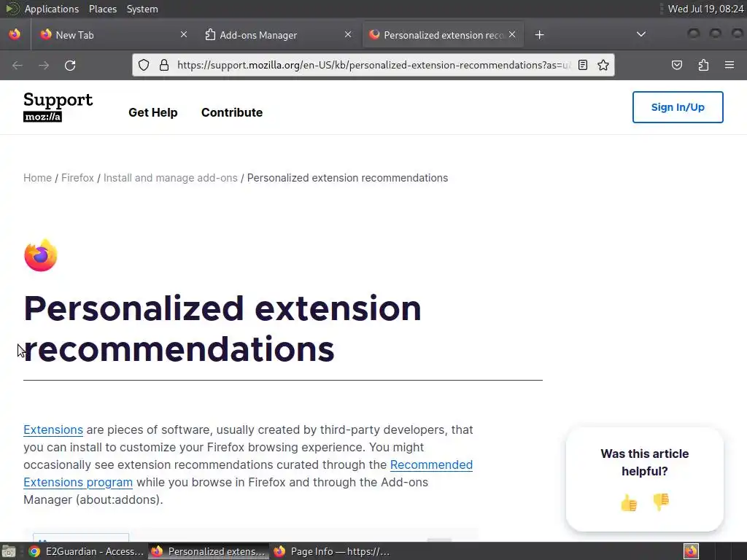Close the Add-ons Manager tab
This screenshot has width=747, height=560.
pos(348,35)
